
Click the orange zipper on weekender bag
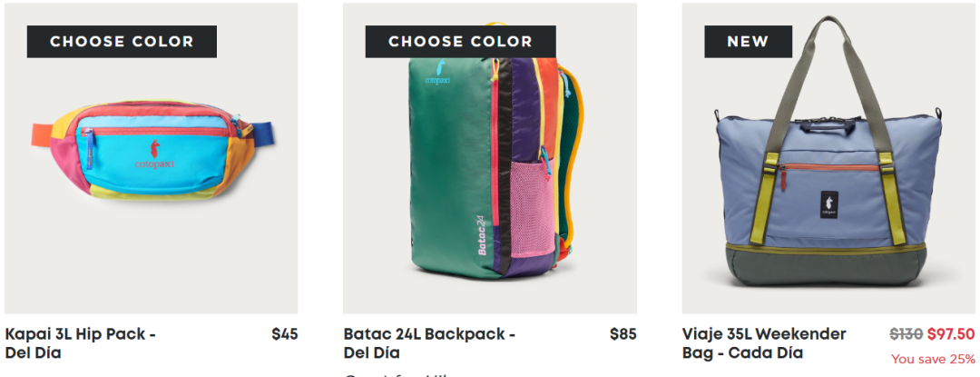[x=830, y=167]
